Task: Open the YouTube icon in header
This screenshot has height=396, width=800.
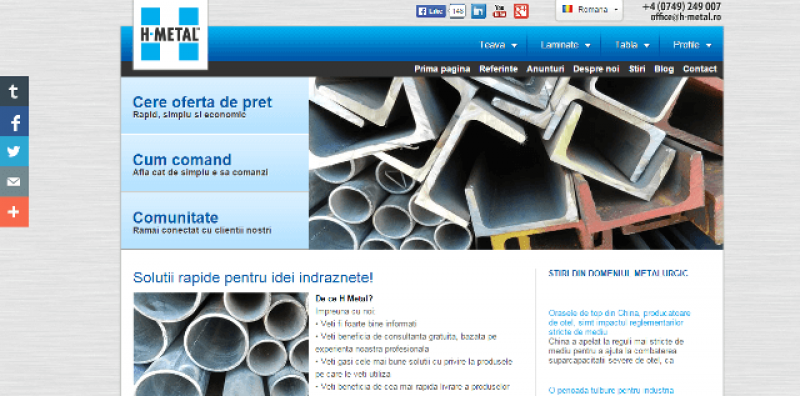Action: 499,11
